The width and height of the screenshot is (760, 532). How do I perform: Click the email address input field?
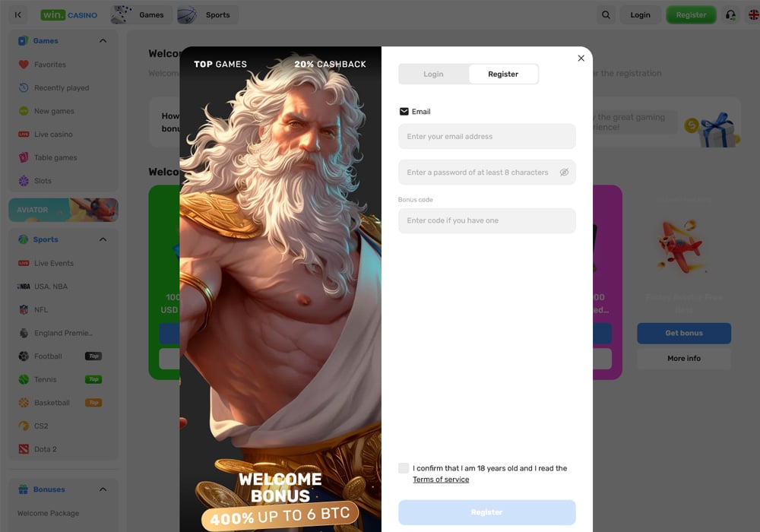[486, 136]
